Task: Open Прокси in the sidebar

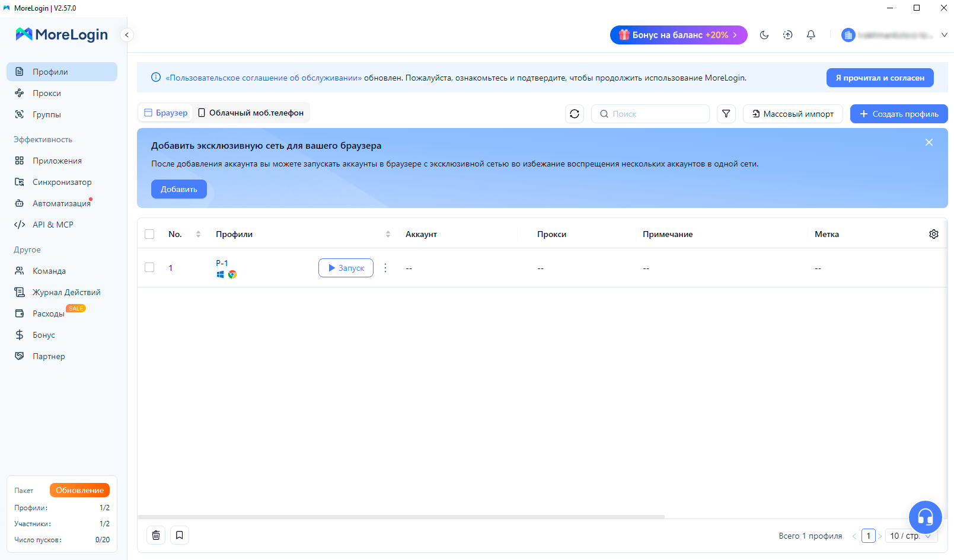Action: click(x=62, y=93)
